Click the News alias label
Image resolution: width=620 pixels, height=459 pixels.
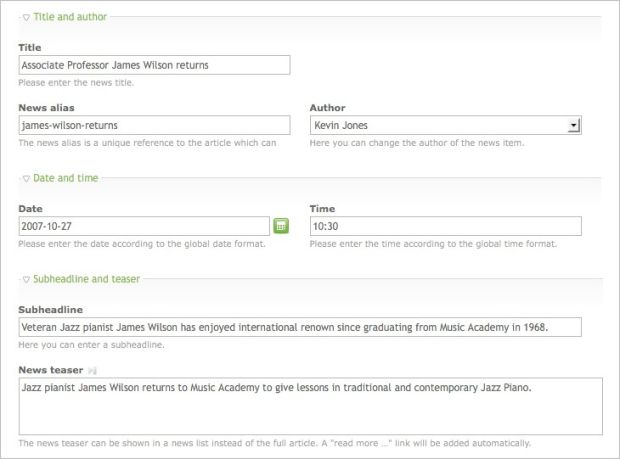pyautogui.click(x=46, y=107)
